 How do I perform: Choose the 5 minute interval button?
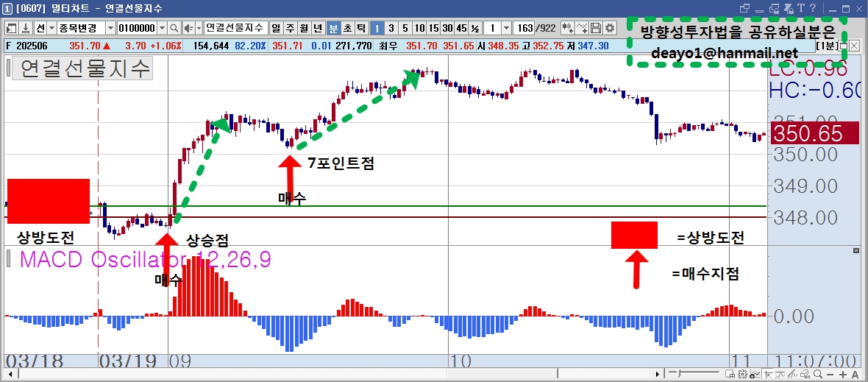(405, 28)
